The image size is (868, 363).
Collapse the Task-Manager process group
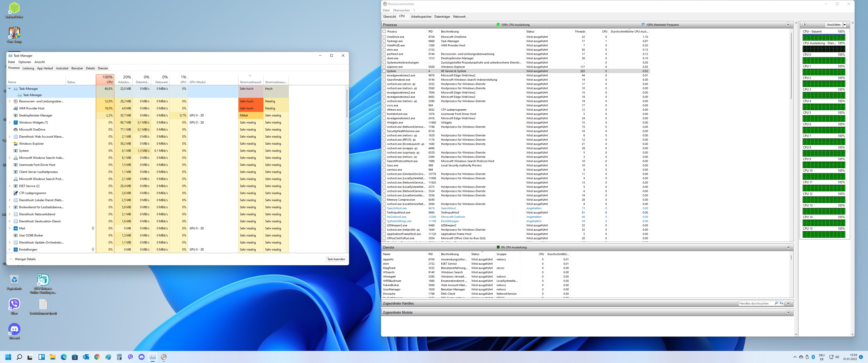[x=9, y=88]
